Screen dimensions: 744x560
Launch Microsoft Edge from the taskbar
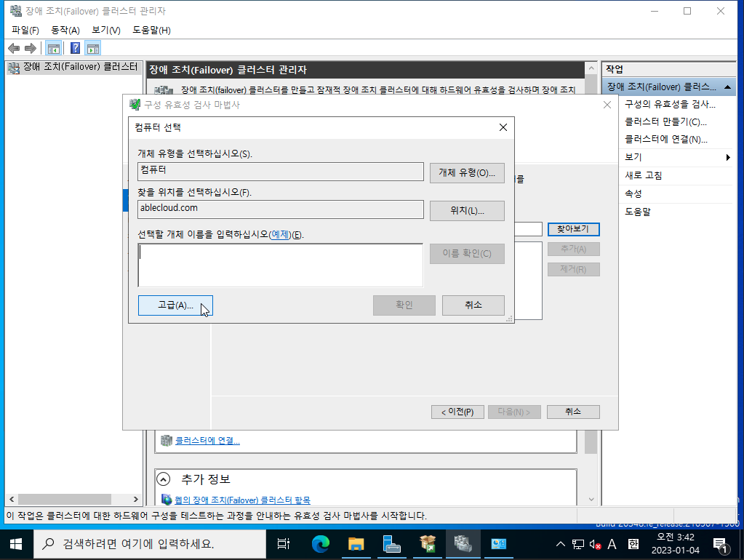(320, 544)
